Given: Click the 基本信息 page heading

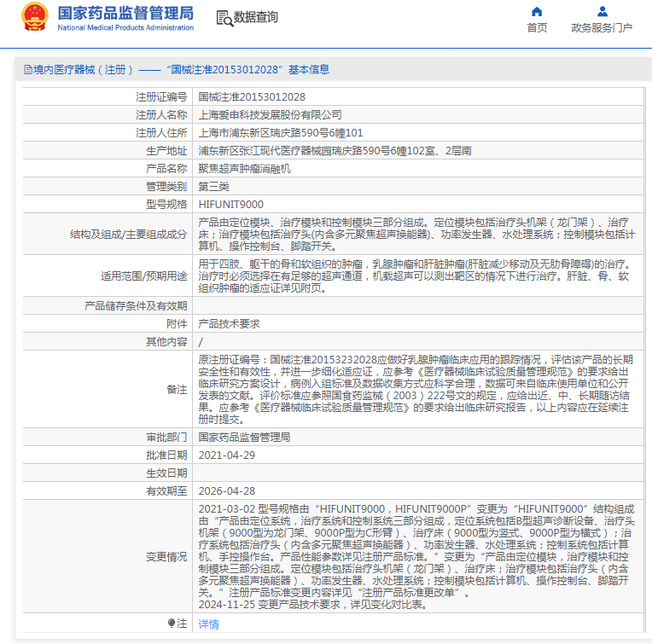Looking at the screenshot, I should 309,69.
